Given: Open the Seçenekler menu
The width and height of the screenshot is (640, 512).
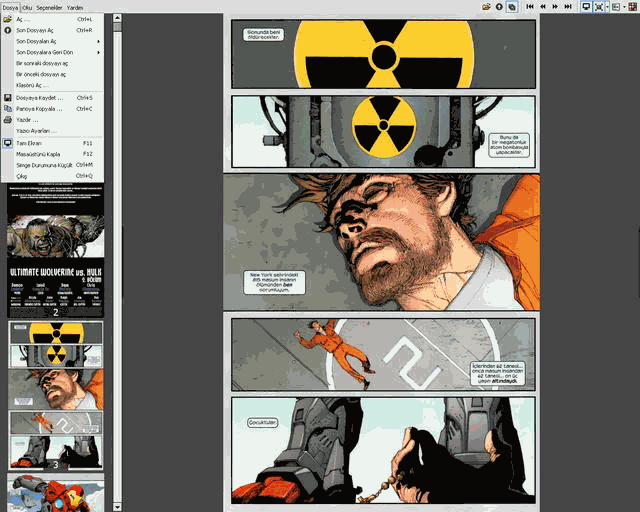Looking at the screenshot, I should 49,7.
